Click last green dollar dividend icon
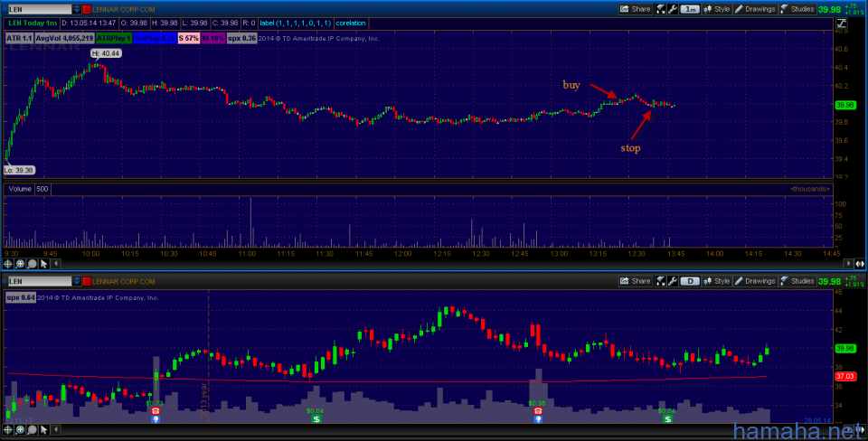 point(667,419)
